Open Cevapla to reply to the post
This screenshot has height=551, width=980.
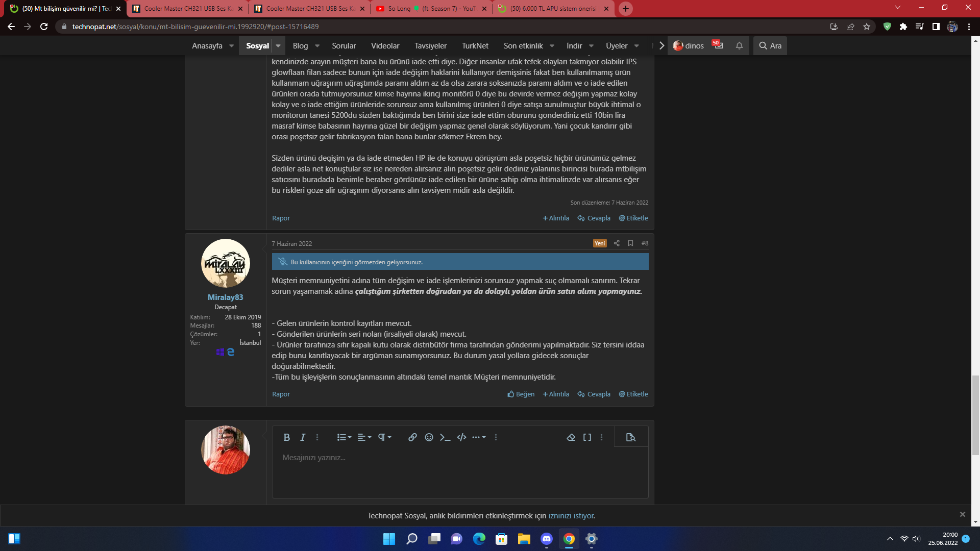[594, 394]
